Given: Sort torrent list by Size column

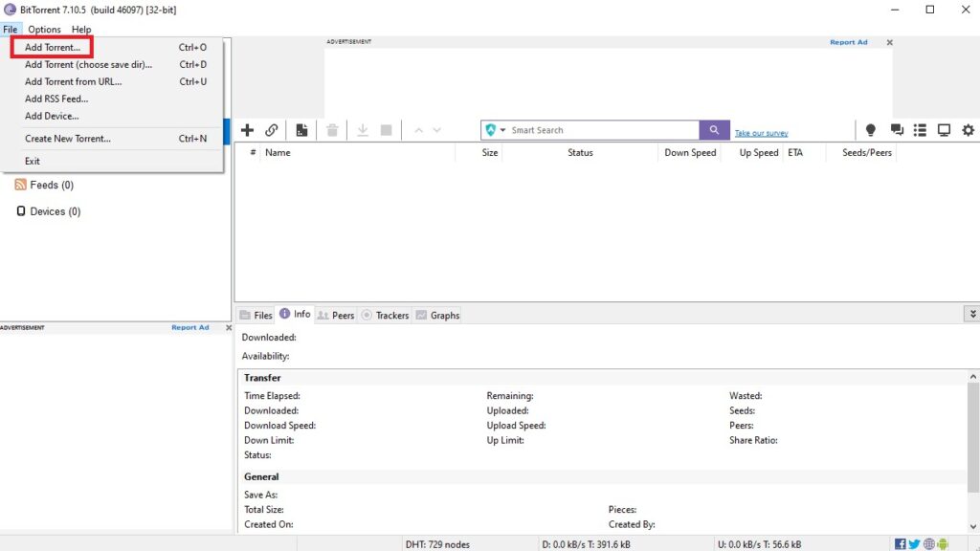Looking at the screenshot, I should 479,152.
